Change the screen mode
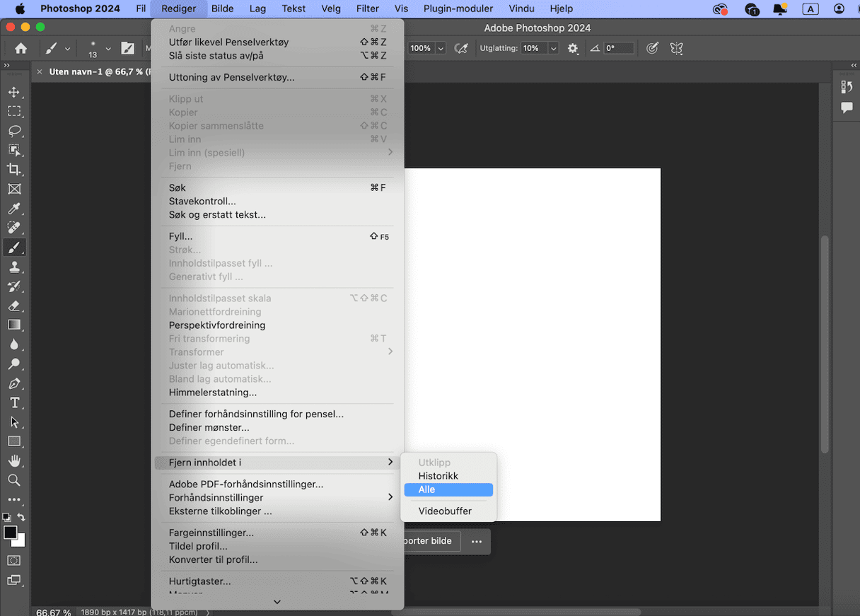The height and width of the screenshot is (616, 860). pos(14,580)
